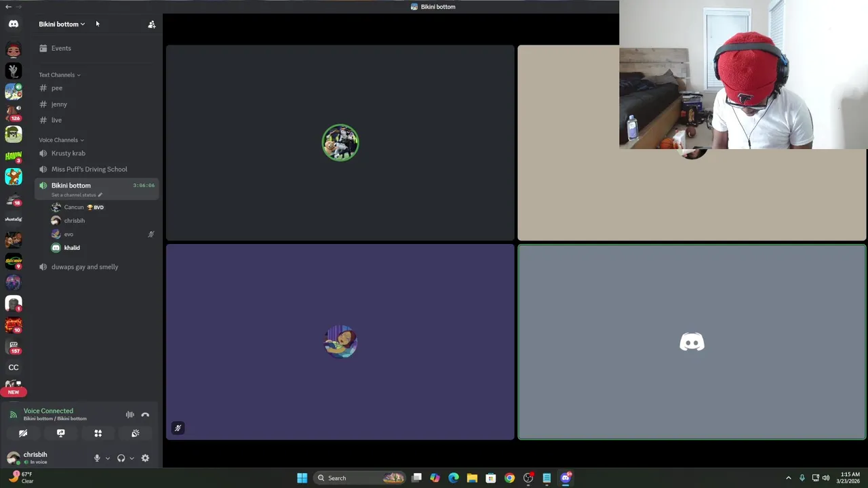Open Microsoft Edge from the taskbar
868x488 pixels.
click(453, 479)
